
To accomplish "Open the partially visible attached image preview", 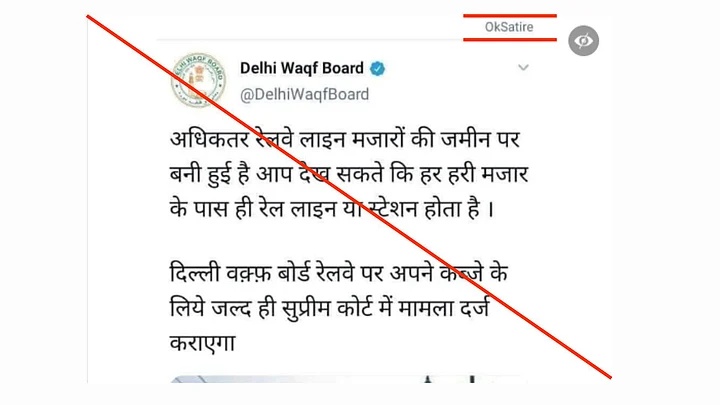I will 348,379.
